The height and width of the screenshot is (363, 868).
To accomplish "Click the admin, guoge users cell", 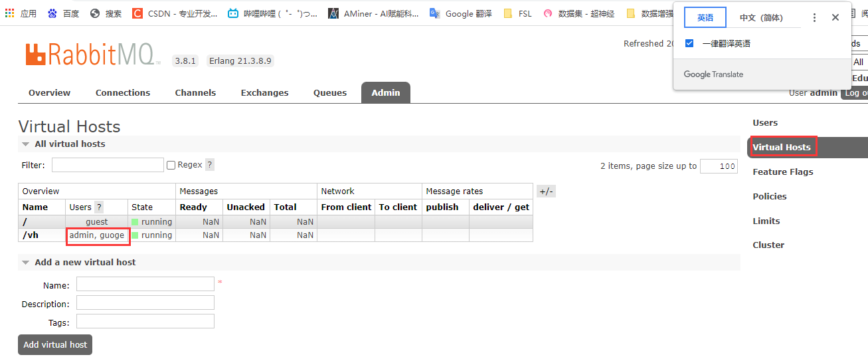I will pos(97,235).
